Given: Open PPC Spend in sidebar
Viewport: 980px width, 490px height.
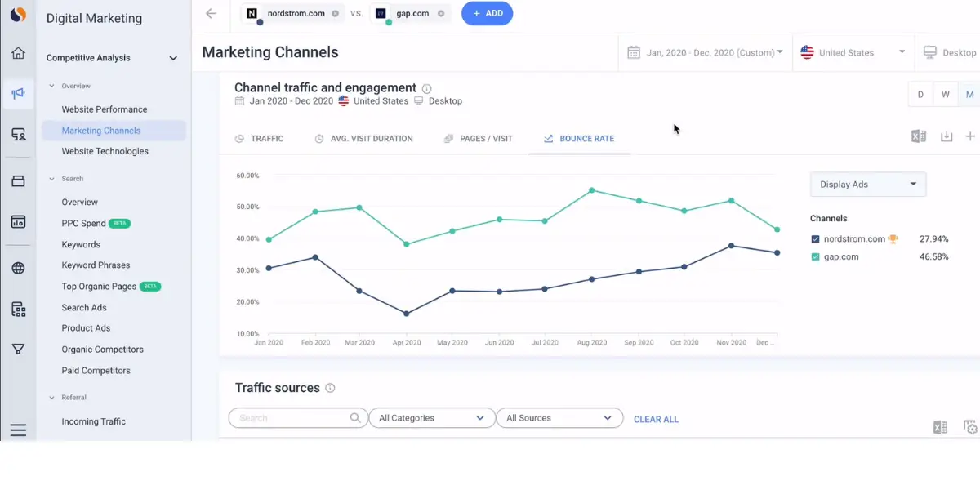Looking at the screenshot, I should tap(84, 223).
